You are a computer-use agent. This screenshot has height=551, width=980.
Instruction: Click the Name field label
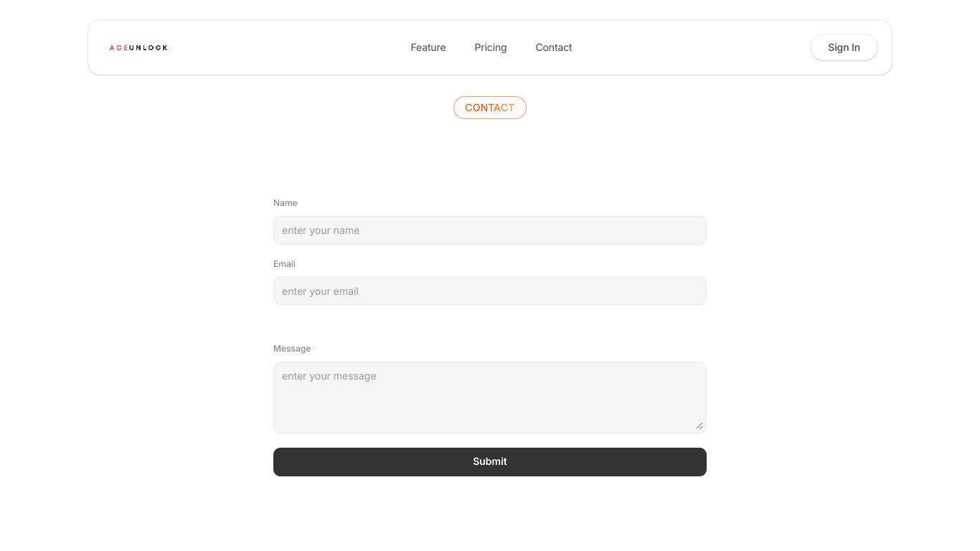[285, 203]
